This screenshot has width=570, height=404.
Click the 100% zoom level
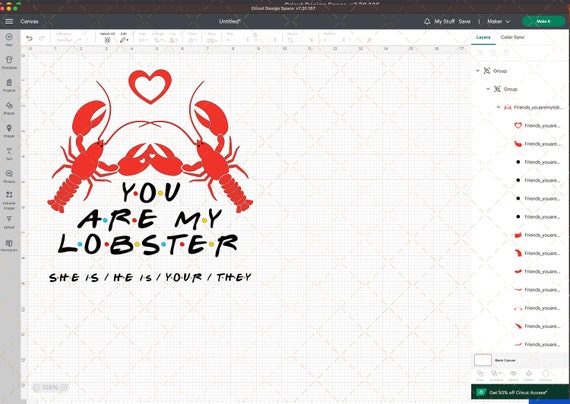50,387
